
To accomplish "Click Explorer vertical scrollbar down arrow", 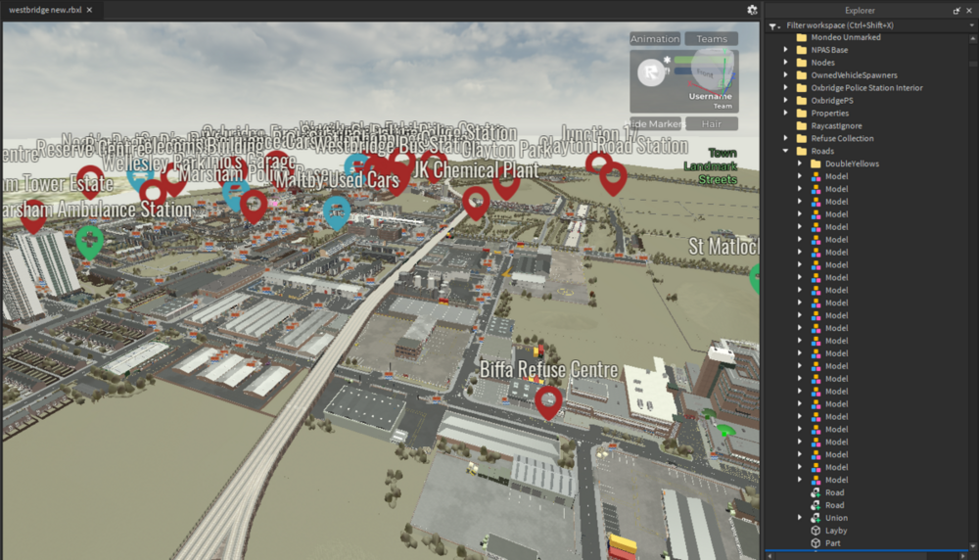I will click(973, 546).
